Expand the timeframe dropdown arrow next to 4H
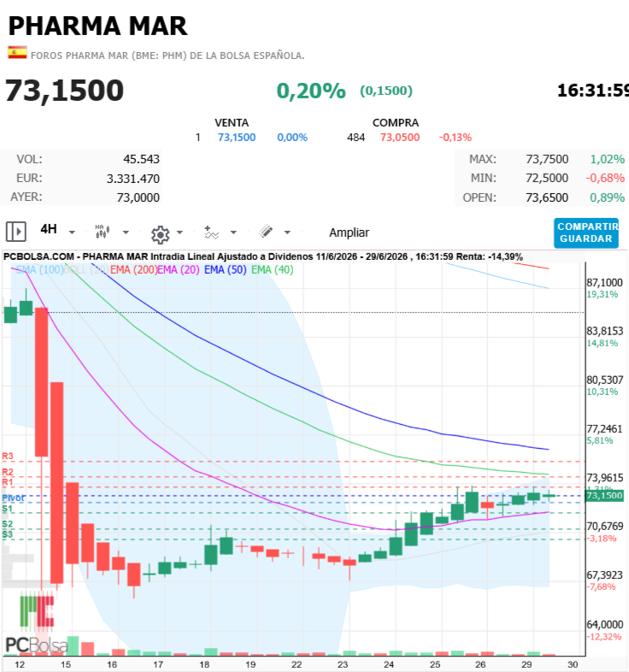629x672 pixels. click(x=72, y=233)
